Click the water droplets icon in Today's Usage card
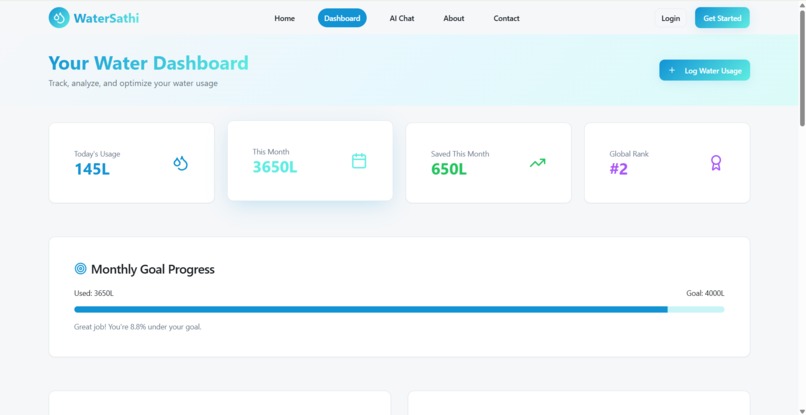Viewport: 806px width, 415px height. 180,163
